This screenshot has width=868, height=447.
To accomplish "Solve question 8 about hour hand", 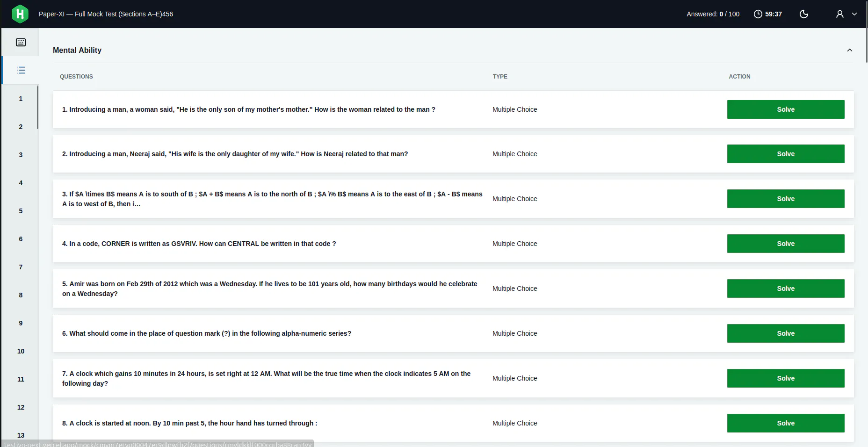I will (x=786, y=423).
